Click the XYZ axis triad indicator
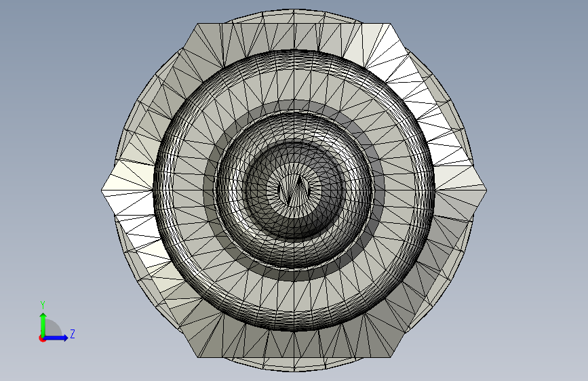The width and height of the screenshot is (588, 381). point(56,322)
